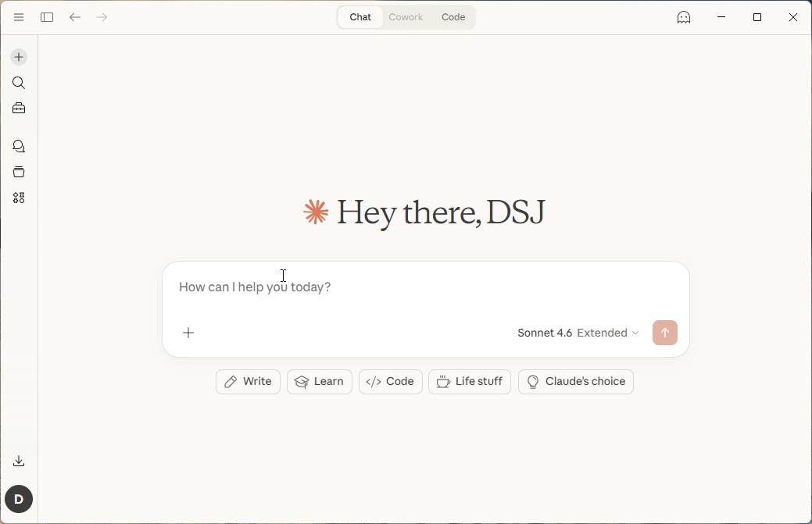The width and height of the screenshot is (812, 524).
Task: Go back with the left arrow
Action: coord(74,17)
